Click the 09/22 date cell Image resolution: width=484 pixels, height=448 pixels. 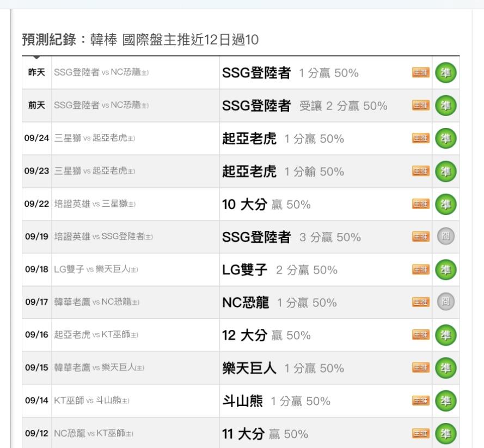point(36,204)
